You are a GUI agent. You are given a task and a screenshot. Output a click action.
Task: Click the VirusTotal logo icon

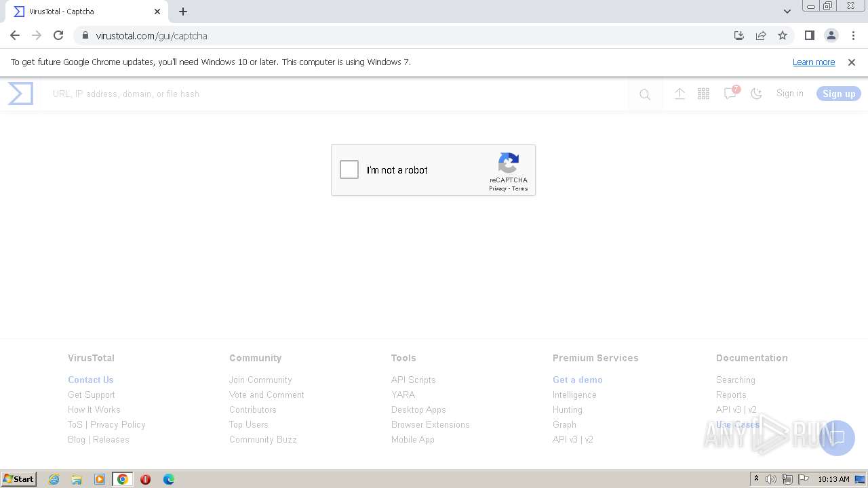point(20,94)
